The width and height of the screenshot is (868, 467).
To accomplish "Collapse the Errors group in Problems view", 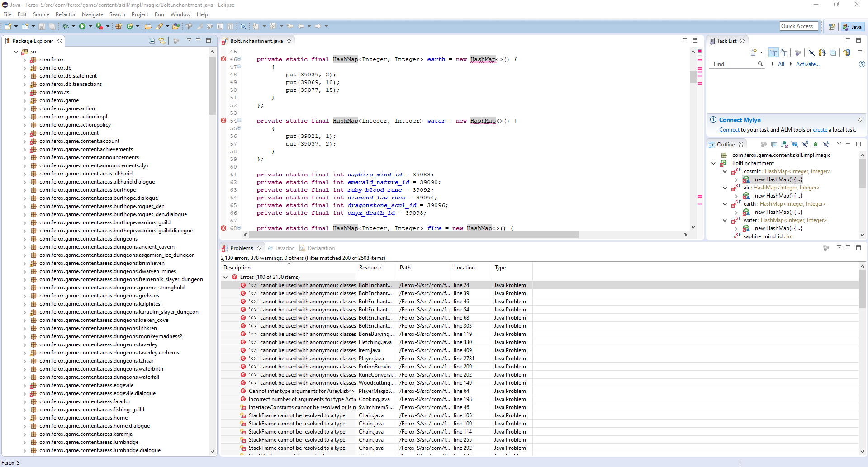I will 226,277.
